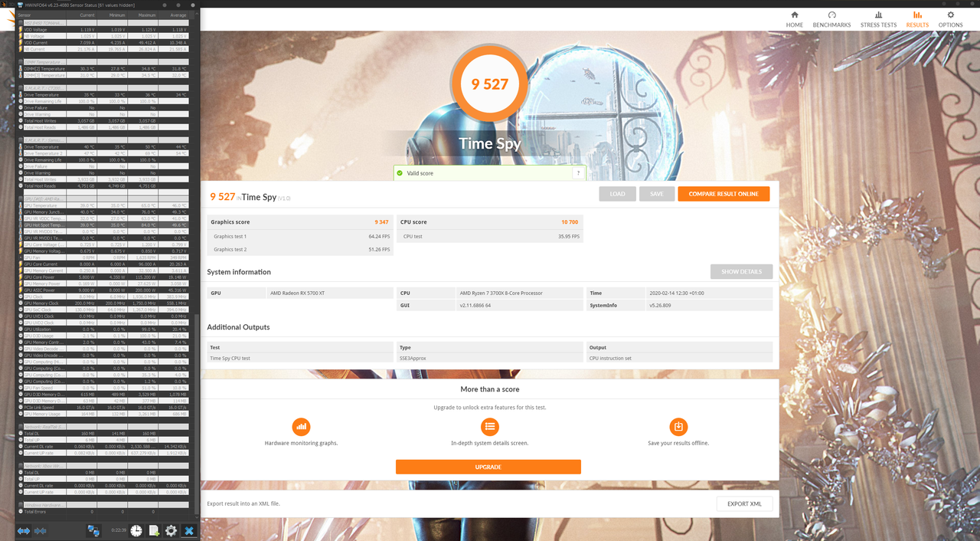The height and width of the screenshot is (541, 980).
Task: Click the green valid score checkmark
Action: [400, 173]
